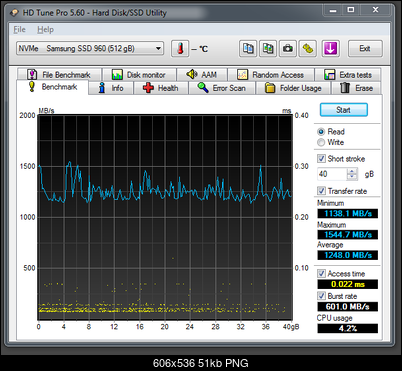402x371 pixels.
Task: Select the Benchmark tab
Action: click(x=53, y=87)
